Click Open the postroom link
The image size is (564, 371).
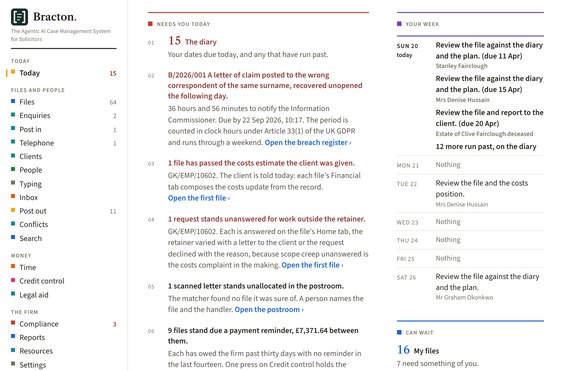point(269,310)
